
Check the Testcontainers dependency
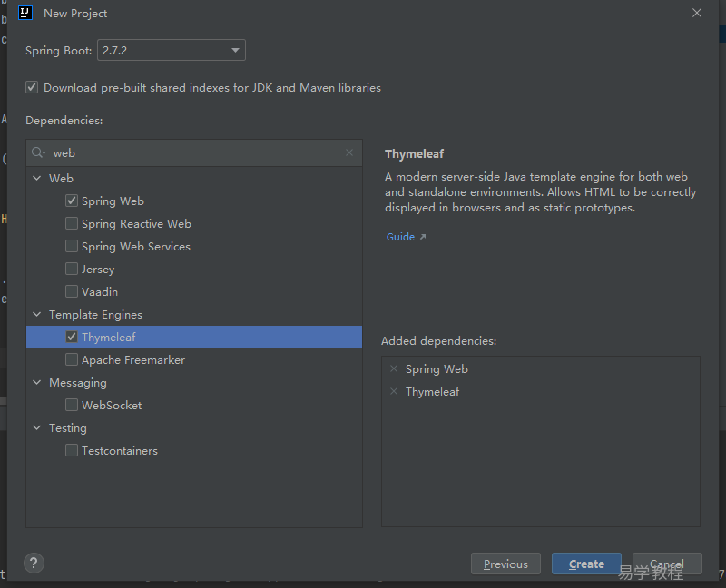[72, 450]
